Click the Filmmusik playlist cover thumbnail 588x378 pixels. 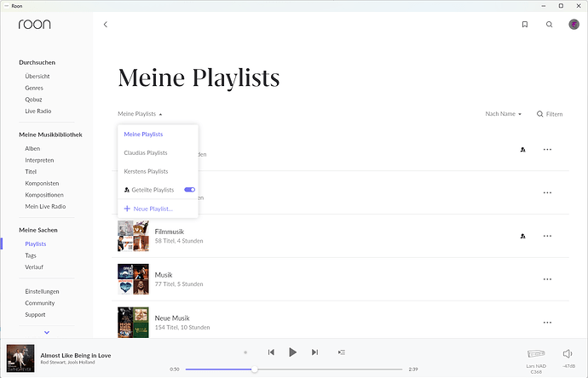(133, 236)
